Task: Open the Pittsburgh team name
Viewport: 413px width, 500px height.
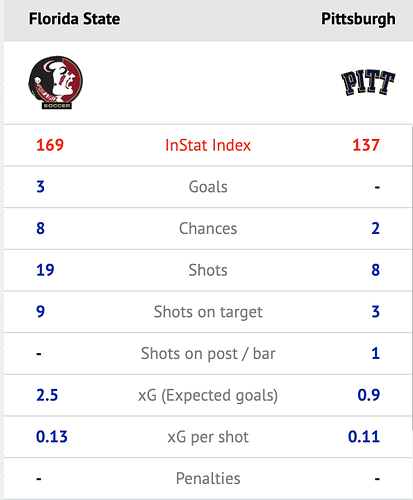Action: click(358, 19)
